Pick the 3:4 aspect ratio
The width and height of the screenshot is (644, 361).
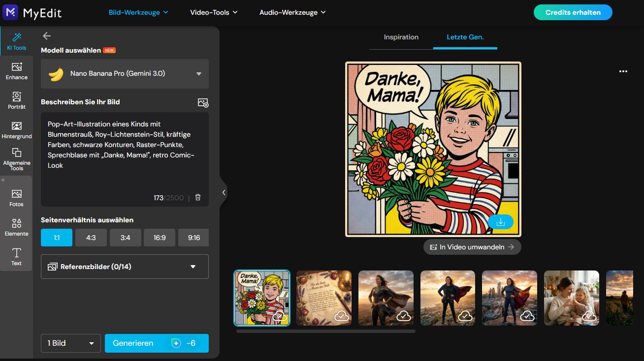(x=125, y=238)
